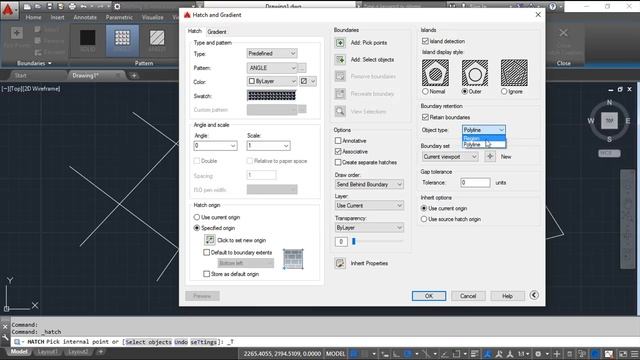Collapse dialog with the arrow button

tap(534, 295)
